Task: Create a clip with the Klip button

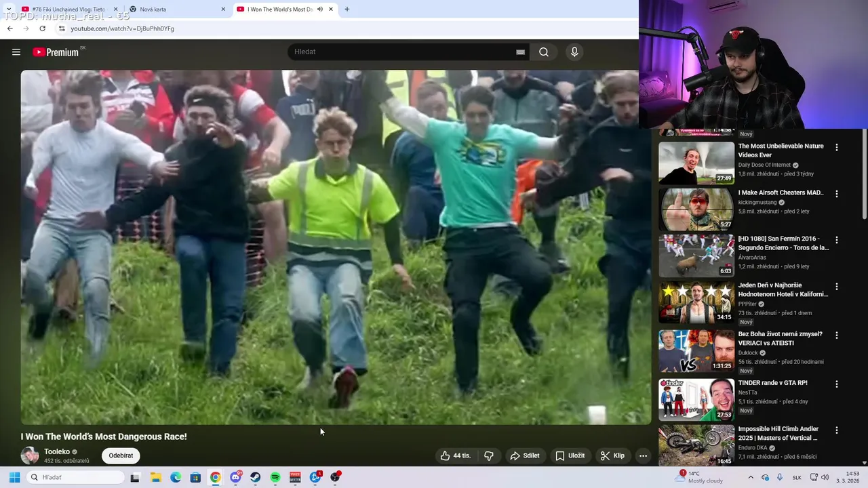Action: [x=612, y=456]
